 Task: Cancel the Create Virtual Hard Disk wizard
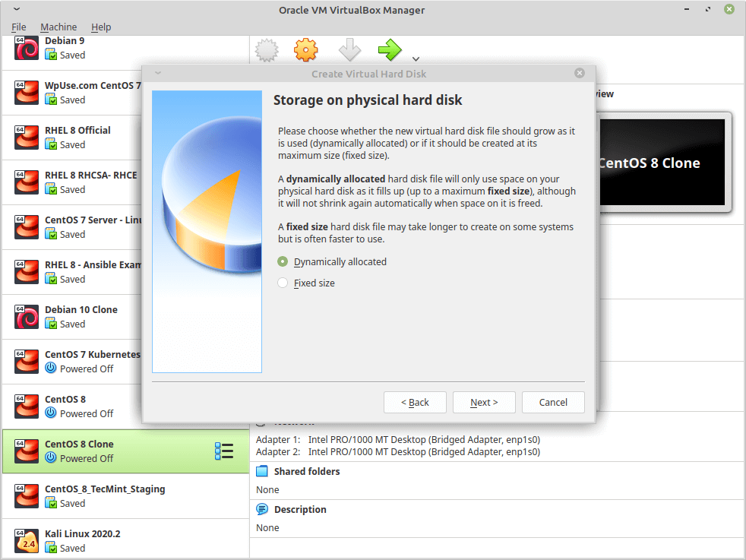(553, 403)
